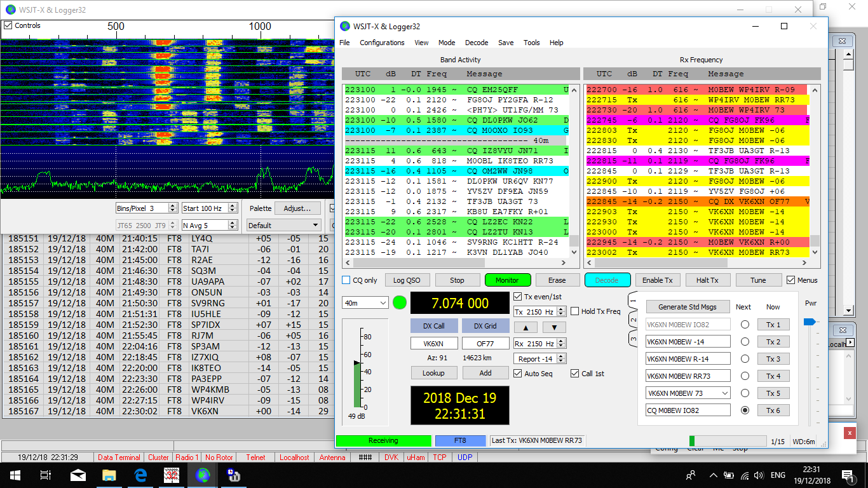Open the Mode menu
Screen dimensions: 868x488
[447, 43]
